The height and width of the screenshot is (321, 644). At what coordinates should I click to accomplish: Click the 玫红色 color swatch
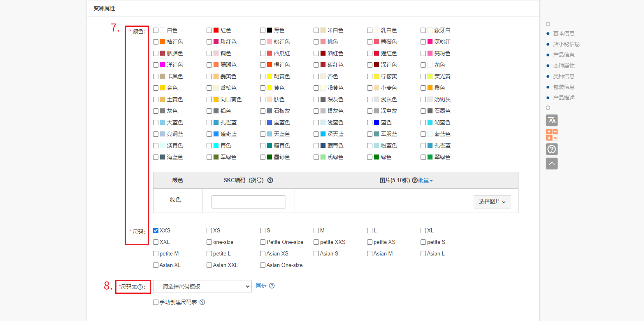[216, 42]
